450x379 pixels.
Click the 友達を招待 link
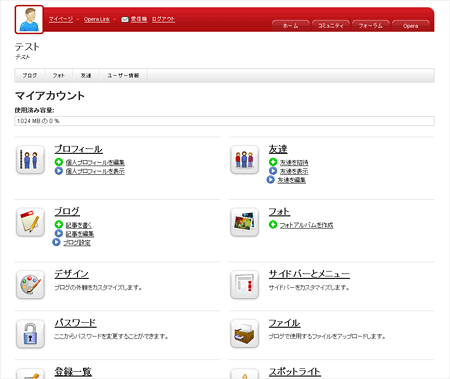[x=294, y=162]
